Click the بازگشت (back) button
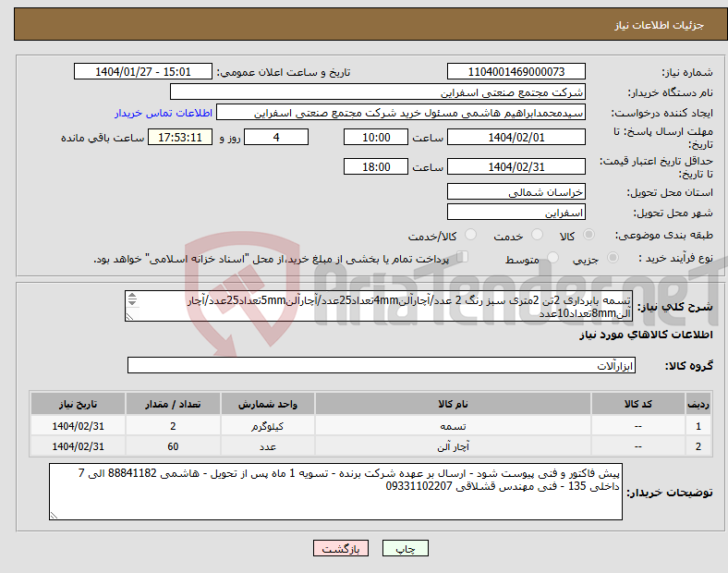 tap(341, 548)
